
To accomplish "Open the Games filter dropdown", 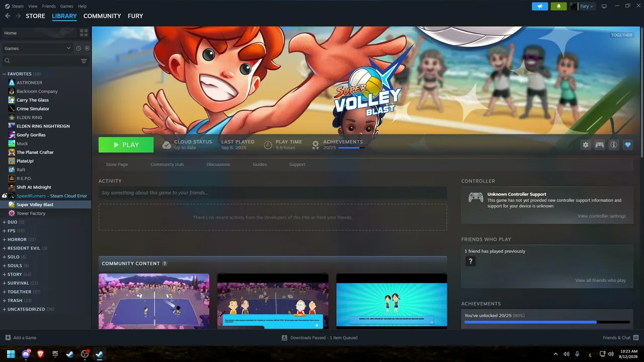I will (x=37, y=48).
